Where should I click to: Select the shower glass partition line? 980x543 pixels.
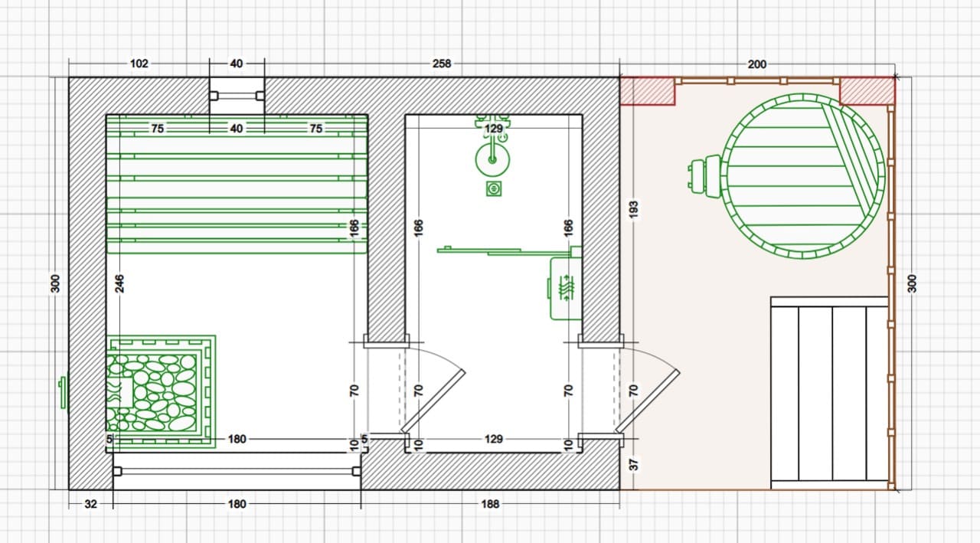[503, 250]
